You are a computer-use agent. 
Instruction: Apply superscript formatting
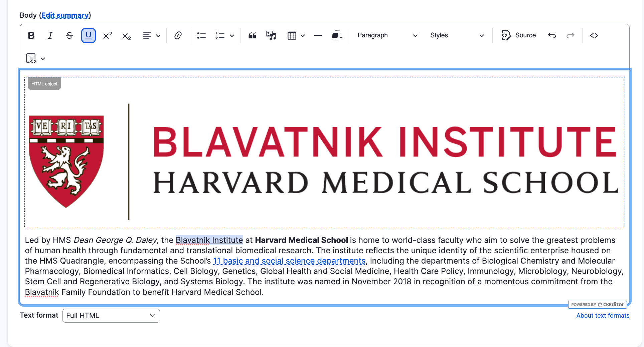(x=108, y=35)
